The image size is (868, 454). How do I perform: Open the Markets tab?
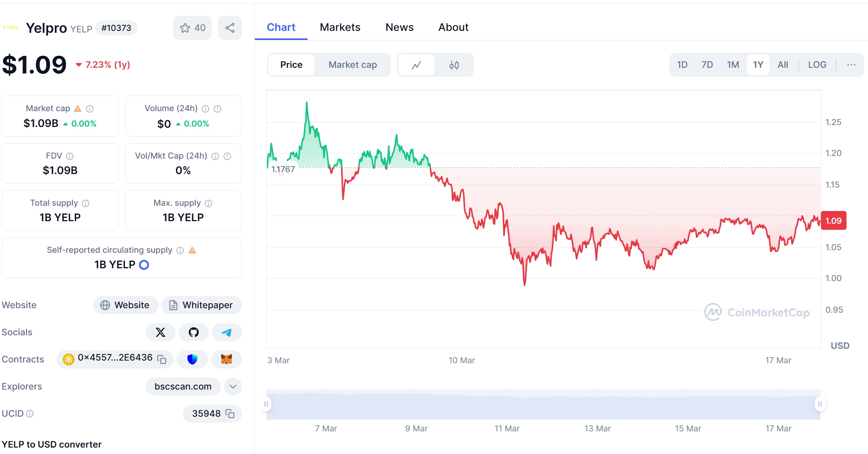point(340,28)
